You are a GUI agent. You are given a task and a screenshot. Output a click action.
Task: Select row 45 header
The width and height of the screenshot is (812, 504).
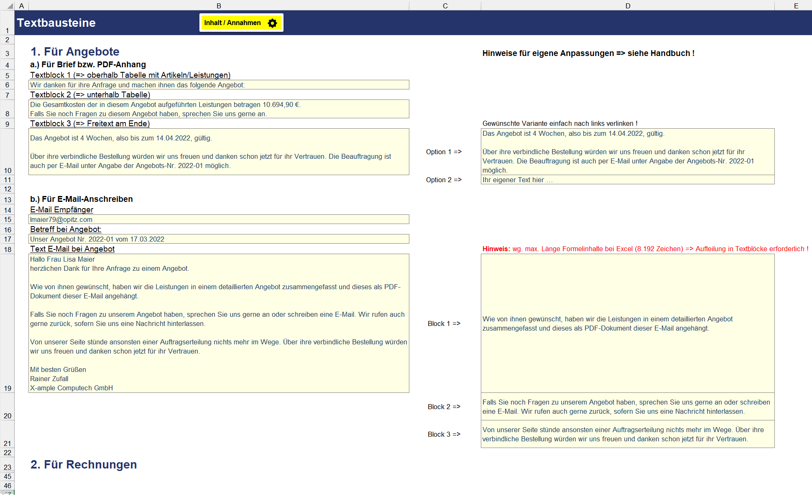point(7,476)
